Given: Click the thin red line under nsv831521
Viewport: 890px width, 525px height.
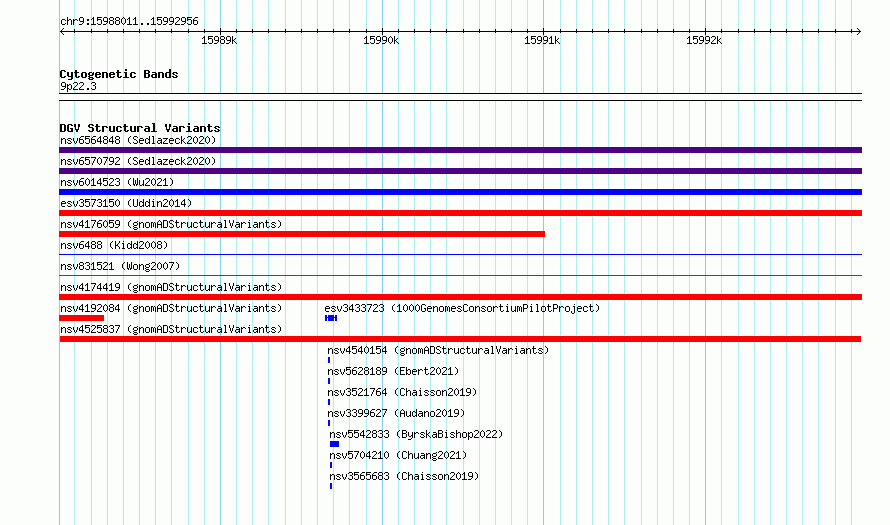Looking at the screenshot, I should pos(460,275).
